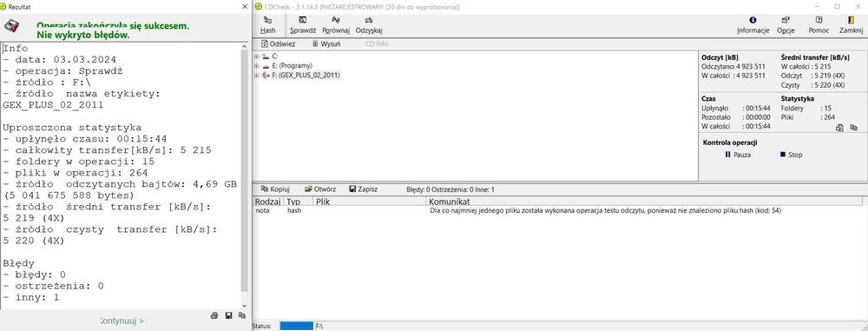
Task: Click the Odzyskaj recovery tool
Action: coord(369,25)
